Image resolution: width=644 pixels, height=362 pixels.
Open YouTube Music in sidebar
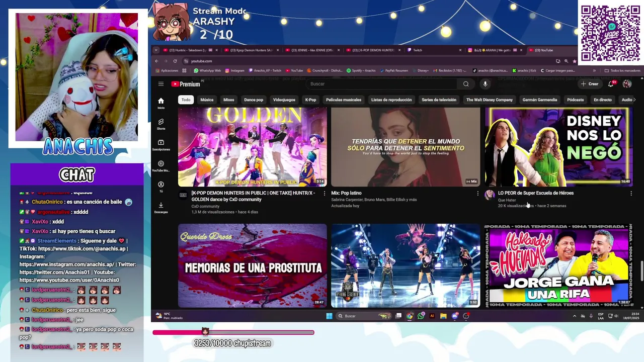(161, 166)
